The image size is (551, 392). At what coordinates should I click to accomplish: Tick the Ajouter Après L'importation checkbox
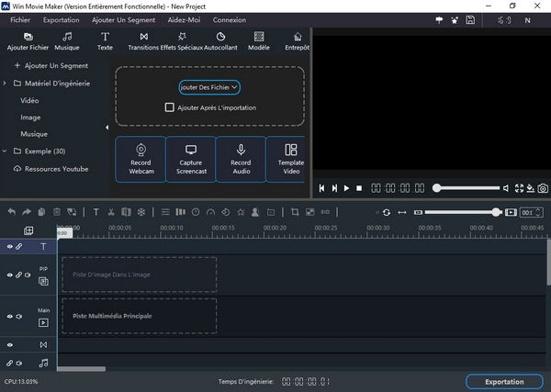pos(169,107)
